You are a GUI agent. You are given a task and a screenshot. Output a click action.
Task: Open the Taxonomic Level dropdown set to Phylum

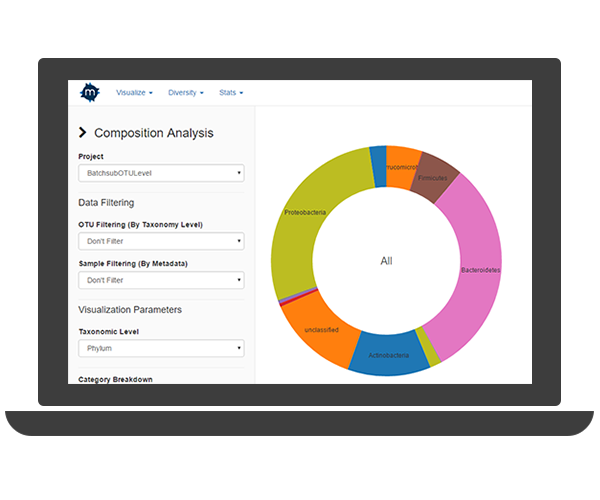point(161,349)
